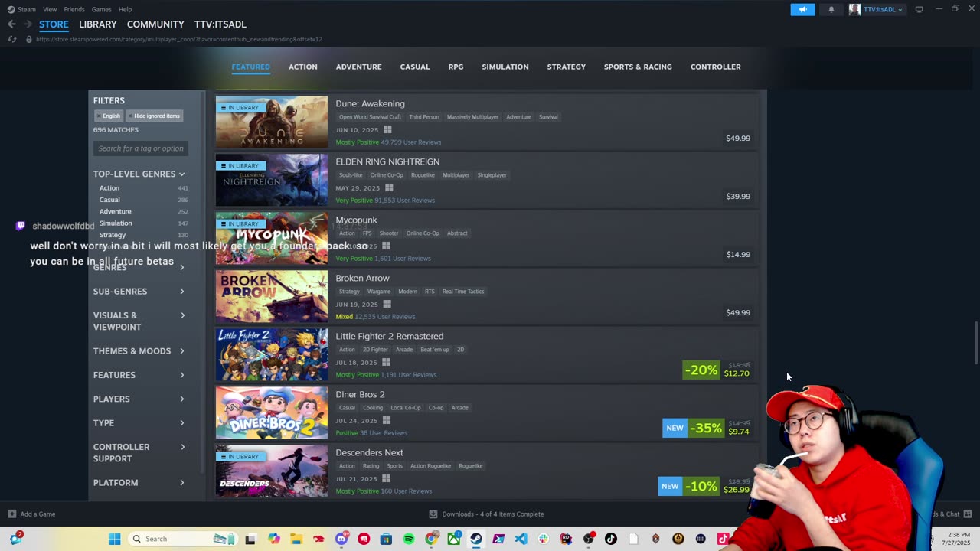Open the Copilot taskbar icon
This screenshot has width=980, height=551.
(274, 539)
